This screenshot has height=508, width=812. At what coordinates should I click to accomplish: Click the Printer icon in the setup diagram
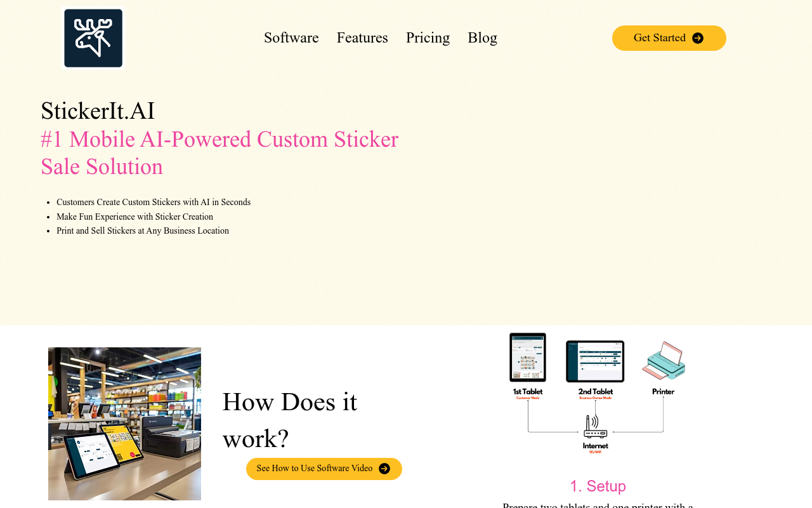click(x=664, y=361)
